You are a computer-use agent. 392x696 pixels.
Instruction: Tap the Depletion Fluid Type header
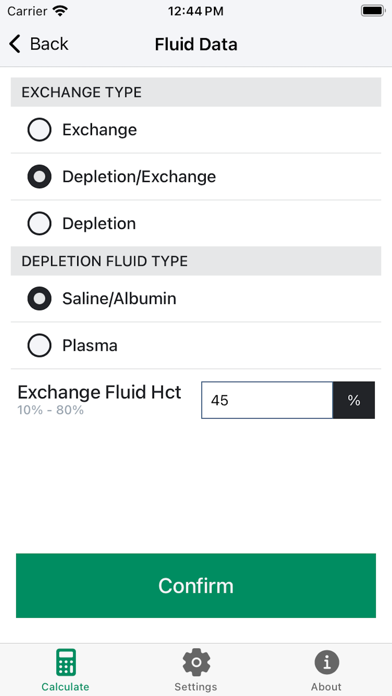196,261
